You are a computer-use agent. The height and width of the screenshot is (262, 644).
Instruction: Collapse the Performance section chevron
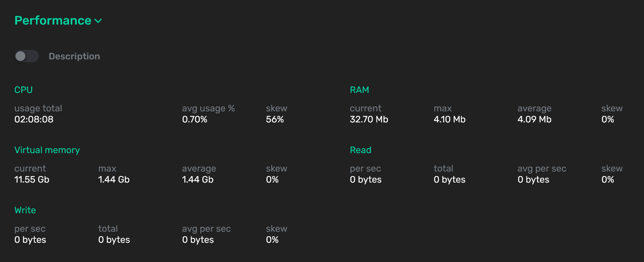(x=98, y=21)
